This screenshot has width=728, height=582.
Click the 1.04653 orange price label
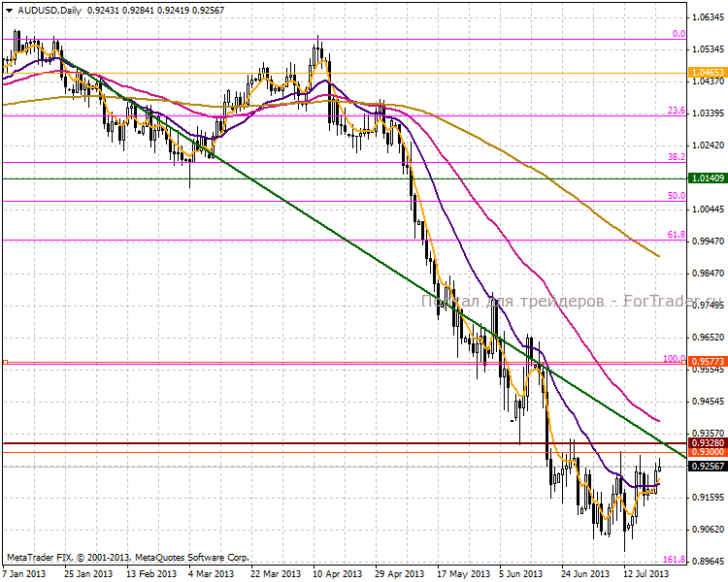708,73
